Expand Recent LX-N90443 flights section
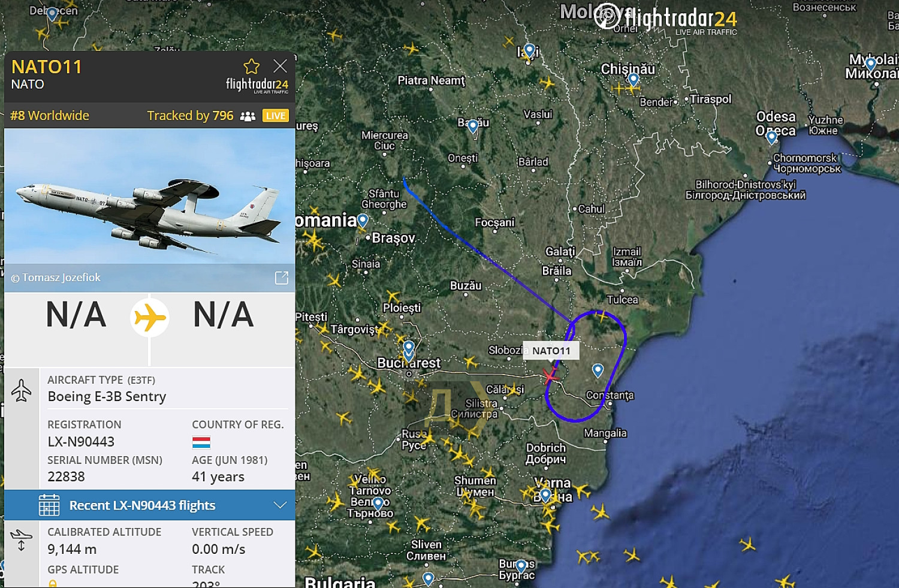The width and height of the screenshot is (899, 588). pos(150,505)
